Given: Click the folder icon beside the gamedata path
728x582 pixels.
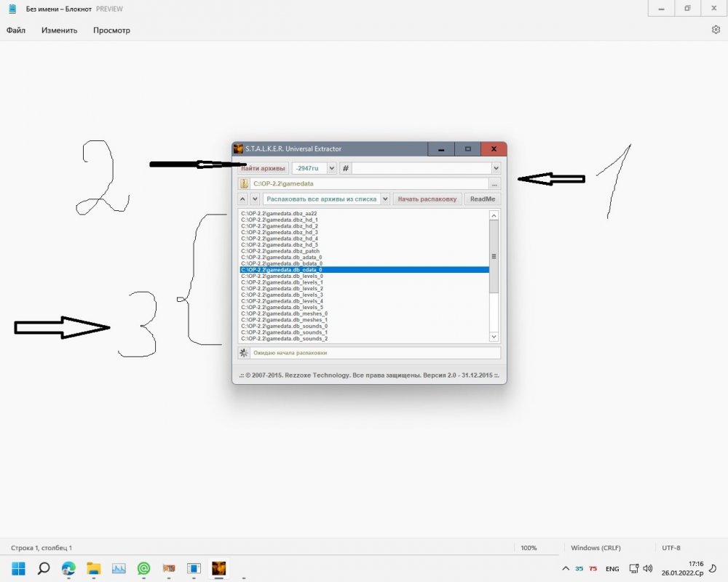Looking at the screenshot, I should (x=245, y=183).
